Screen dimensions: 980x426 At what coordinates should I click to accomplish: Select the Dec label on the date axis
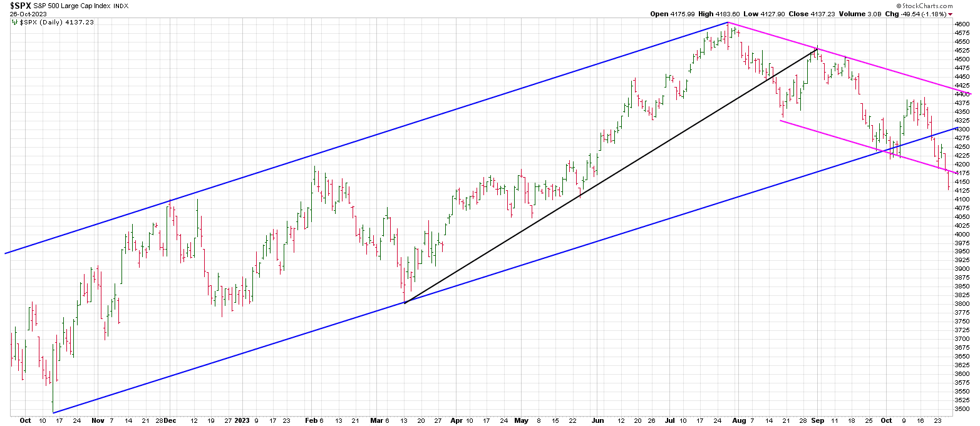tap(170, 421)
